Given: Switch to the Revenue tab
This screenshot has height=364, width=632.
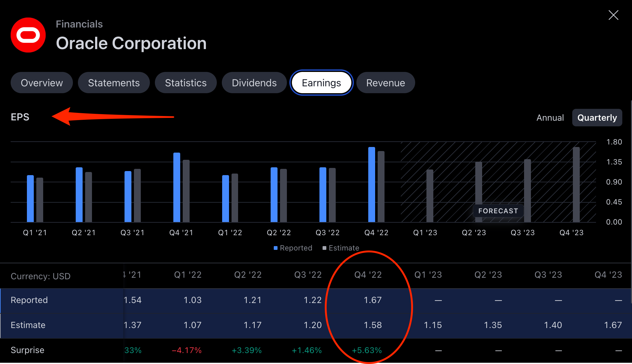Looking at the screenshot, I should 385,83.
